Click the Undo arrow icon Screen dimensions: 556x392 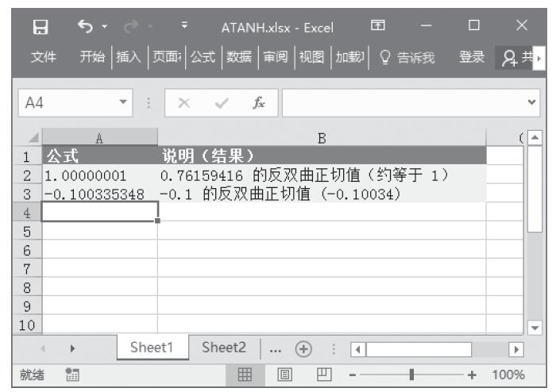(83, 28)
